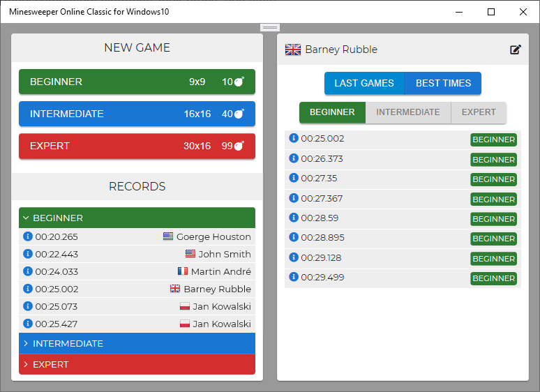Click the US flag next to John Smith
This screenshot has height=392, width=540.
[x=190, y=254]
